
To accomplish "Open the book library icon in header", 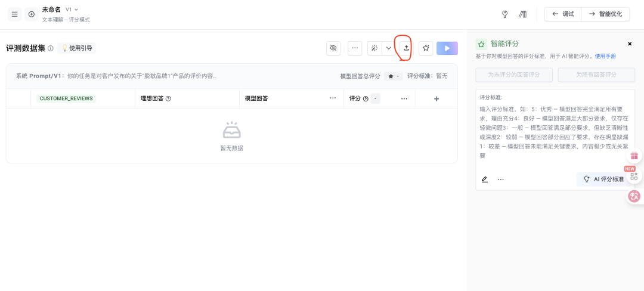I will (523, 14).
